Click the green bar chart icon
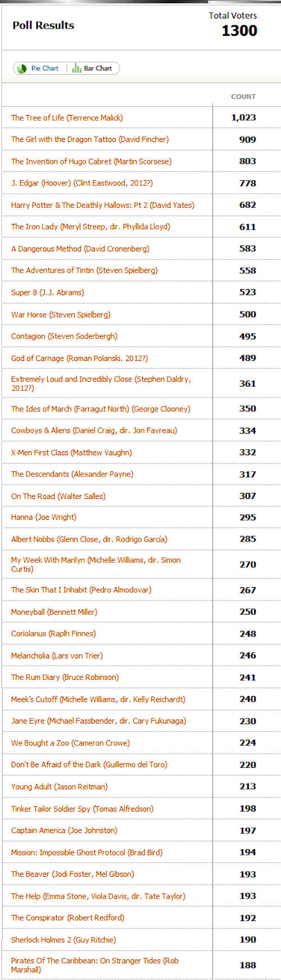The image size is (281, 980). click(x=76, y=68)
